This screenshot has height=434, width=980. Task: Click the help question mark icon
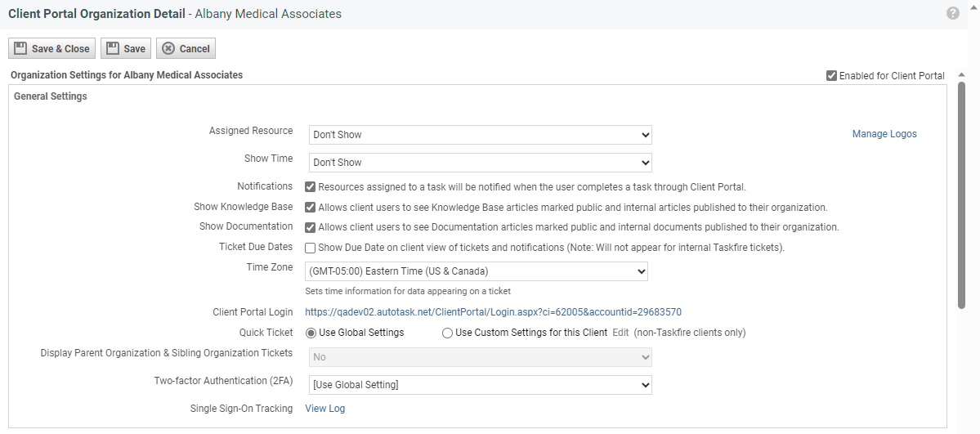pyautogui.click(x=952, y=13)
